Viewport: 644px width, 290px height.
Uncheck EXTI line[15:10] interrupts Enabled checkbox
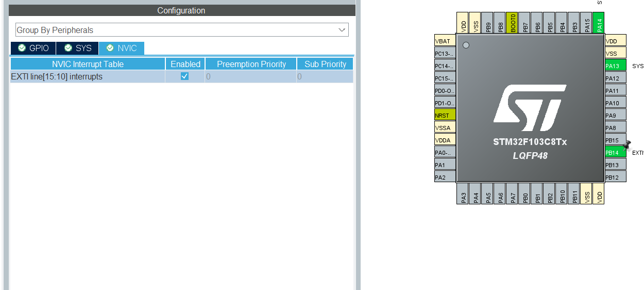(x=184, y=76)
